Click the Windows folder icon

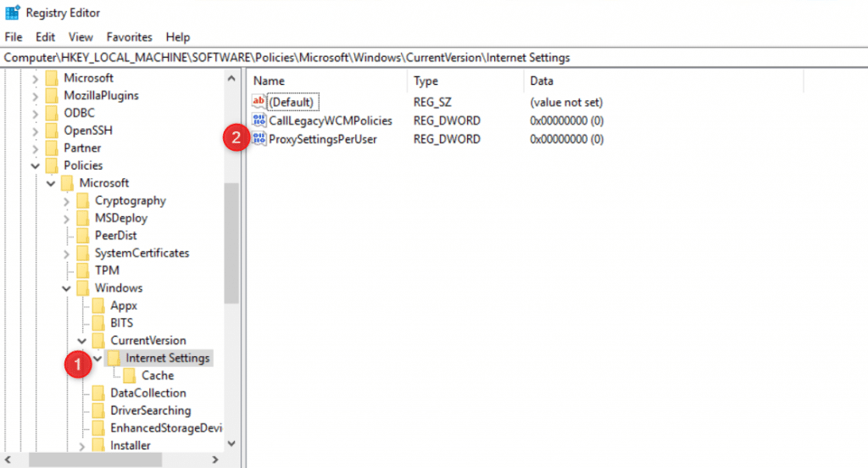pos(82,288)
